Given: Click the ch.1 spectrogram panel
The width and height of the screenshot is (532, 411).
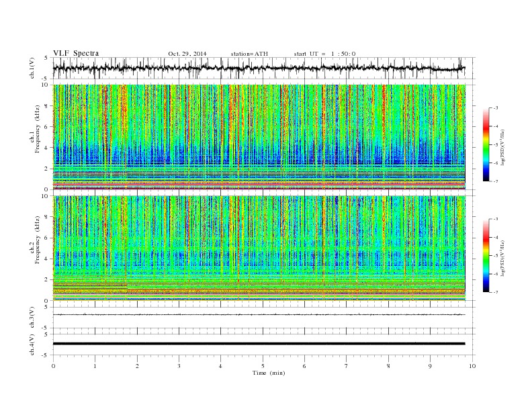Looking at the screenshot, I should point(259,137).
